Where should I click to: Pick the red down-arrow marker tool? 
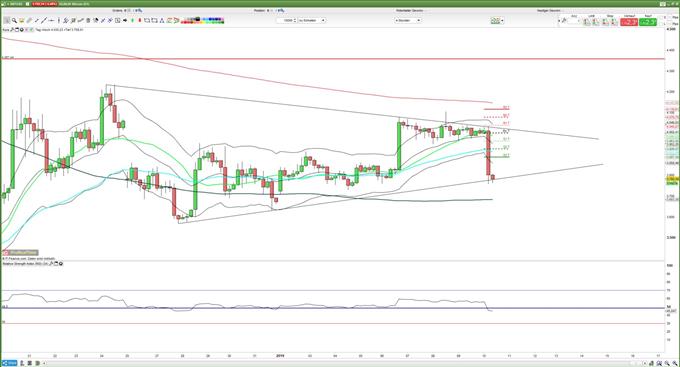tap(140, 20)
